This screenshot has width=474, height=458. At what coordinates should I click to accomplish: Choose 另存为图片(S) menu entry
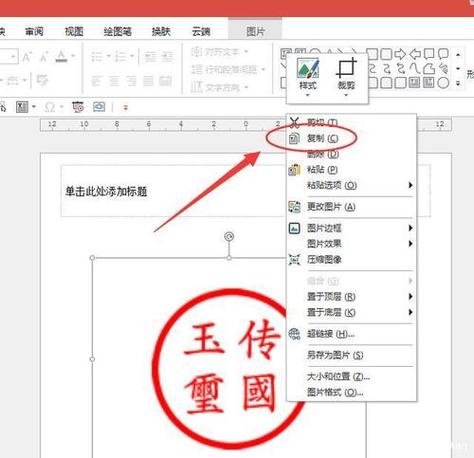click(351, 355)
